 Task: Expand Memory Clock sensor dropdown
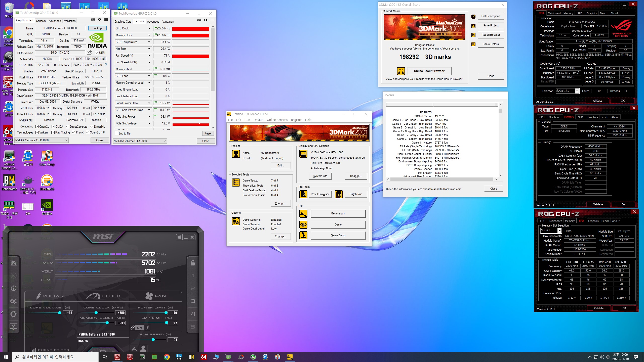pos(149,35)
